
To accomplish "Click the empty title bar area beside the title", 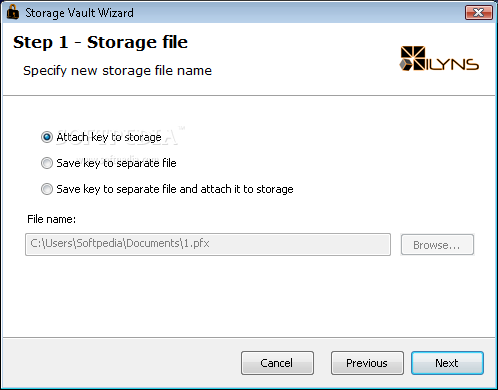I will click(x=298, y=13).
